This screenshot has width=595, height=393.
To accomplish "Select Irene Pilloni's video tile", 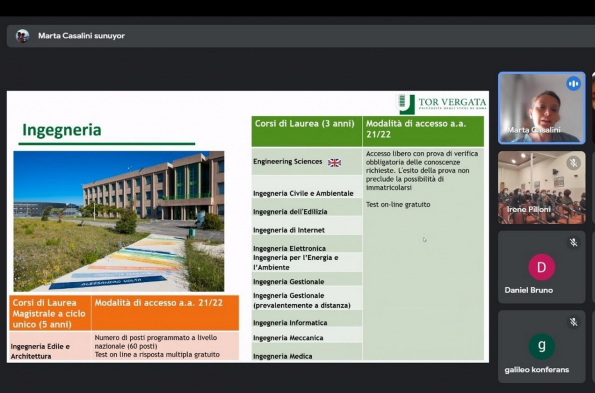I will pyautogui.click(x=541, y=187).
